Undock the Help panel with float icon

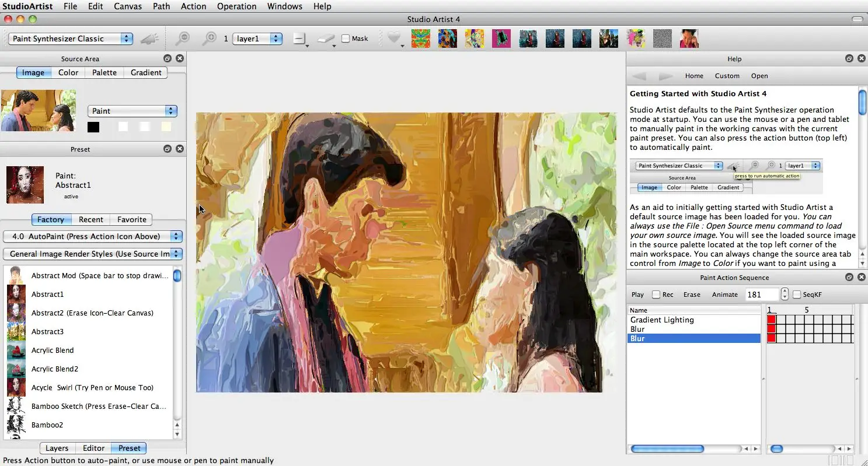pos(849,58)
